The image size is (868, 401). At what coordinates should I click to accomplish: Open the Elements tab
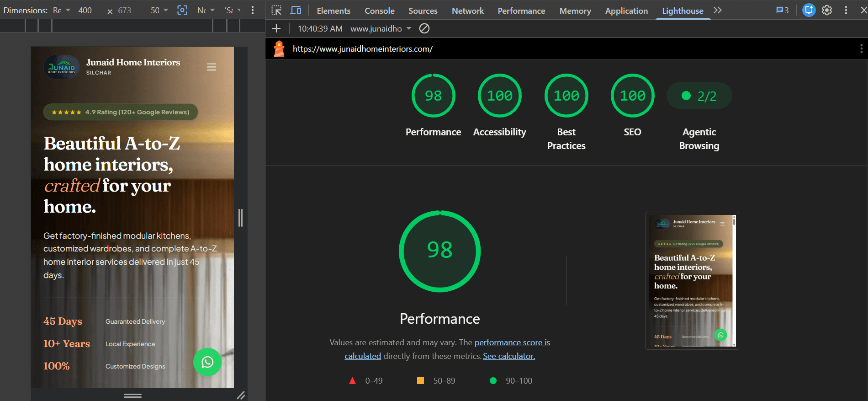[333, 11]
